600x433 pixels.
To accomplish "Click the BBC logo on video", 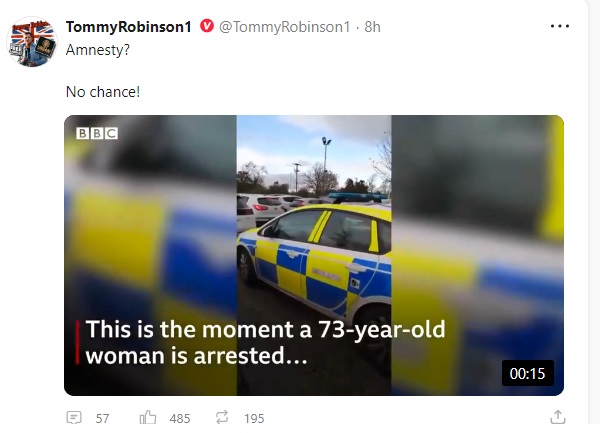I will pos(97,133).
